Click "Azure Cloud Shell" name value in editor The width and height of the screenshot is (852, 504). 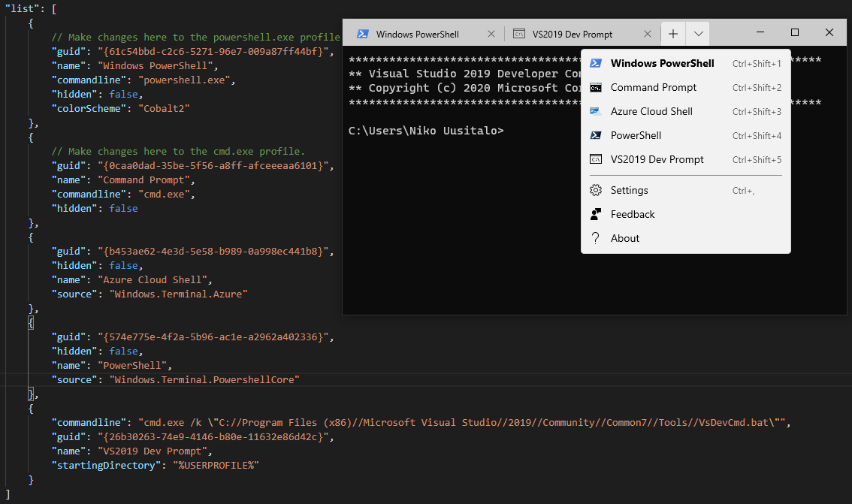[153, 279]
